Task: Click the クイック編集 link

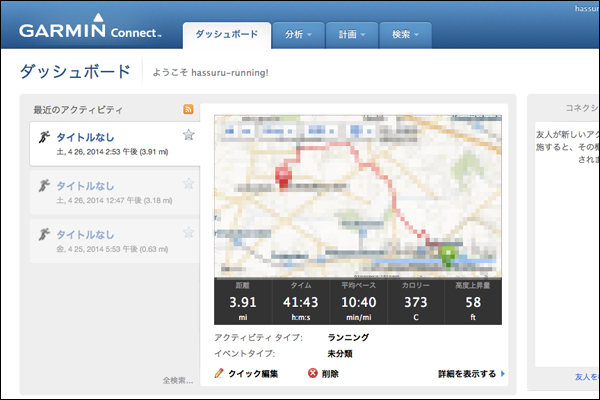Action: 253,374
